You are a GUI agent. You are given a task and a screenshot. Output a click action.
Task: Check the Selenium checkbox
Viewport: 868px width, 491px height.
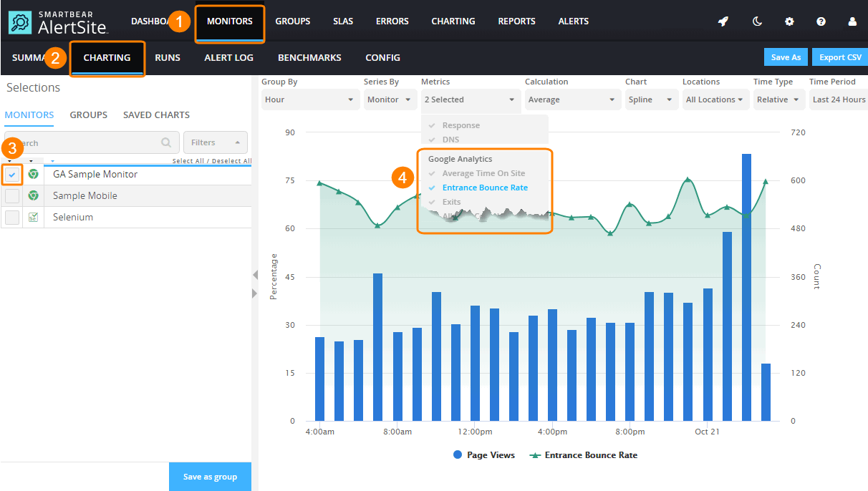[x=12, y=217]
